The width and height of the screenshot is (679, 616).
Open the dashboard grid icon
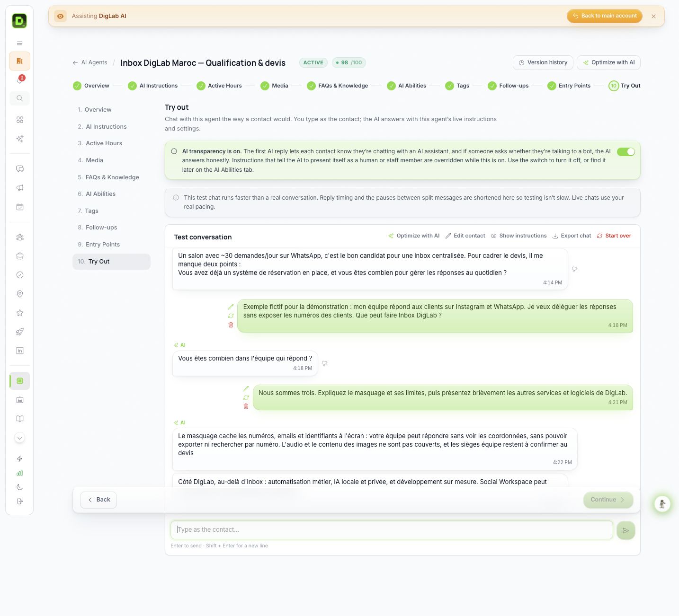tap(19, 120)
